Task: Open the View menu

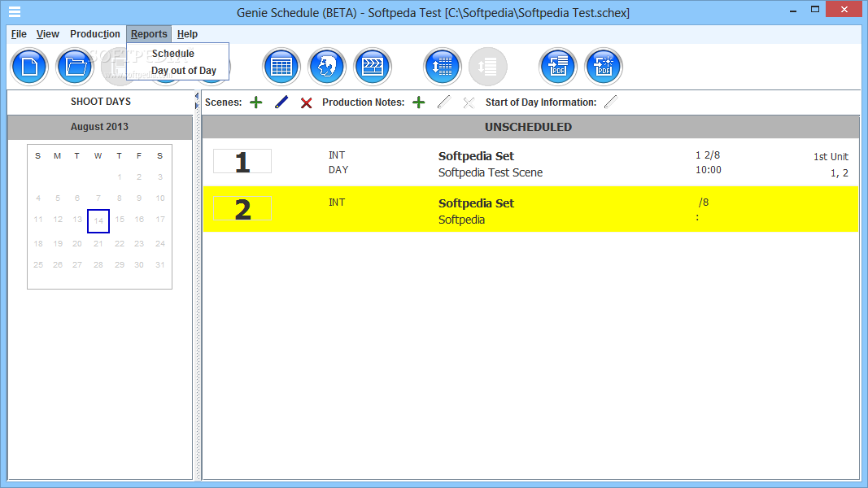Action: (48, 34)
